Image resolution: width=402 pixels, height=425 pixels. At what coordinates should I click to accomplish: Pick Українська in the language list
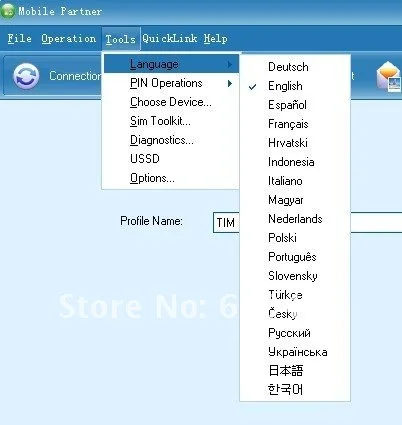click(x=295, y=352)
